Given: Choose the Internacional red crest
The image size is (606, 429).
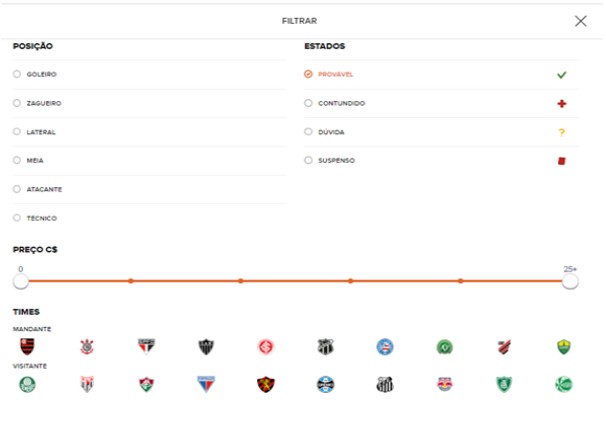Looking at the screenshot, I should click(266, 346).
